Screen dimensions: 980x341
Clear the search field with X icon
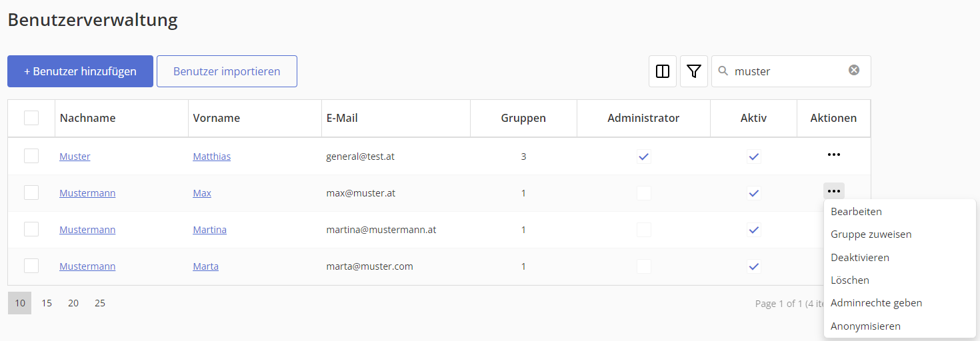(x=854, y=71)
